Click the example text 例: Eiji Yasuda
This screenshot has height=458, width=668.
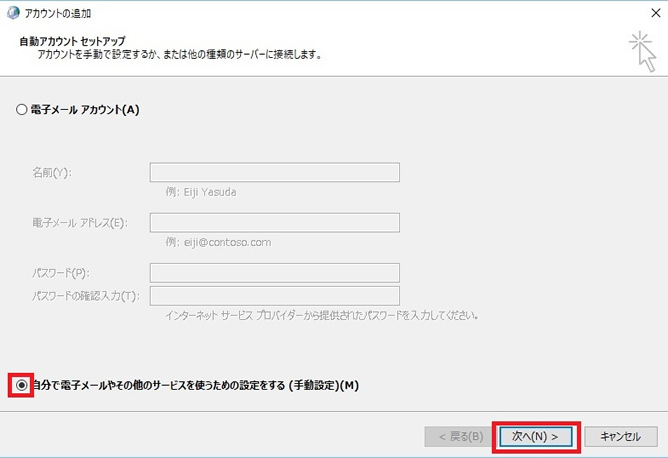coord(201,192)
